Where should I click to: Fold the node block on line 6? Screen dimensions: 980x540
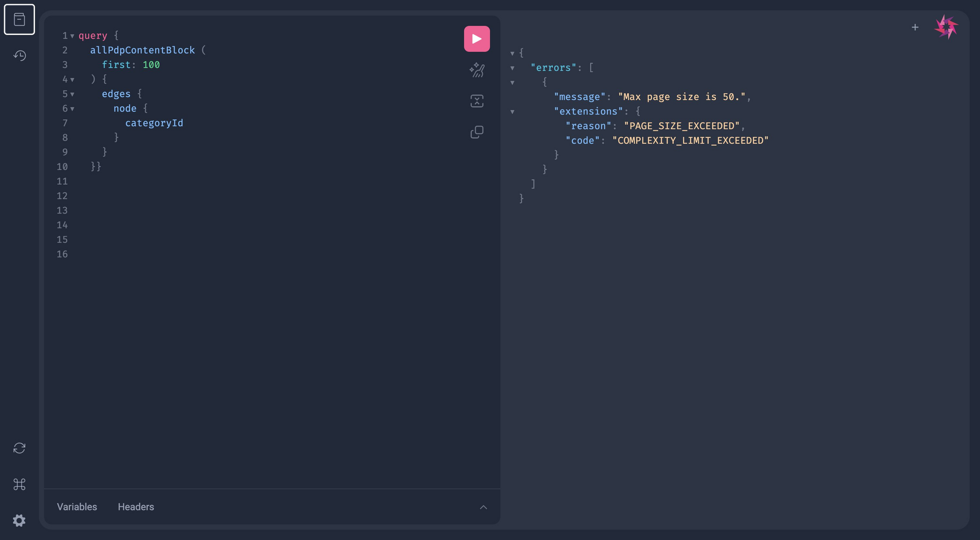[x=72, y=109]
